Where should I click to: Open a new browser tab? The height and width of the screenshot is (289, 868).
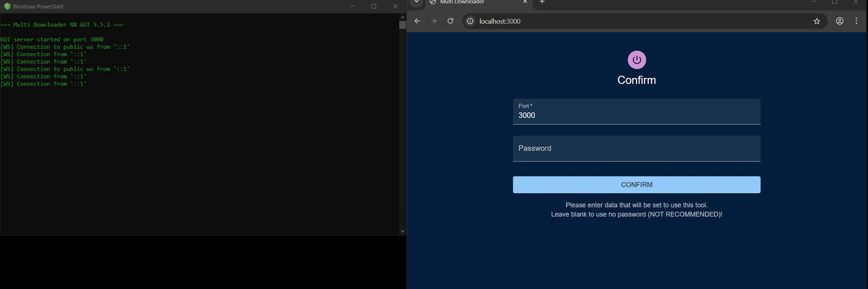(x=542, y=2)
